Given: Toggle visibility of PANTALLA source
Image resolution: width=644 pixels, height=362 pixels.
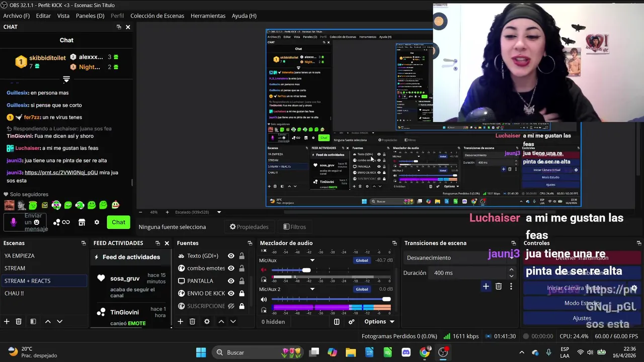Looking at the screenshot, I should pos(231,281).
